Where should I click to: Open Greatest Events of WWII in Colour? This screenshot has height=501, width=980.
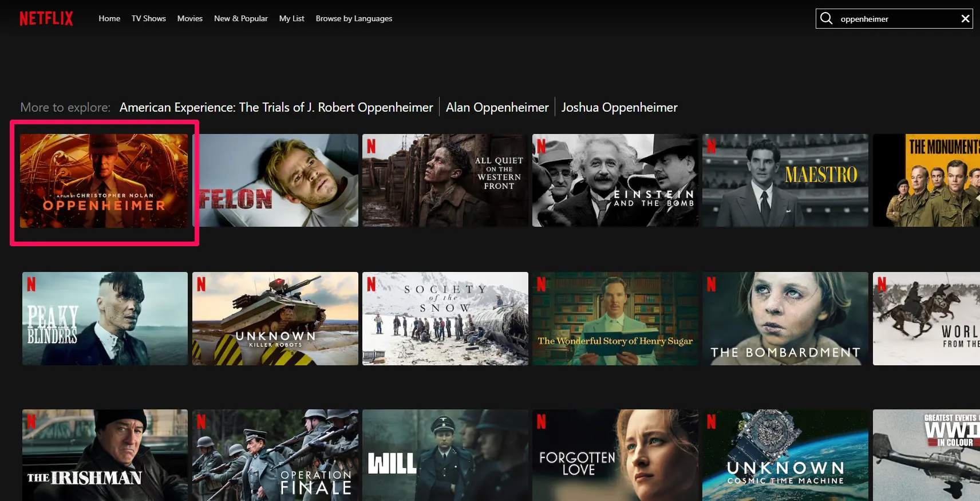(926, 455)
